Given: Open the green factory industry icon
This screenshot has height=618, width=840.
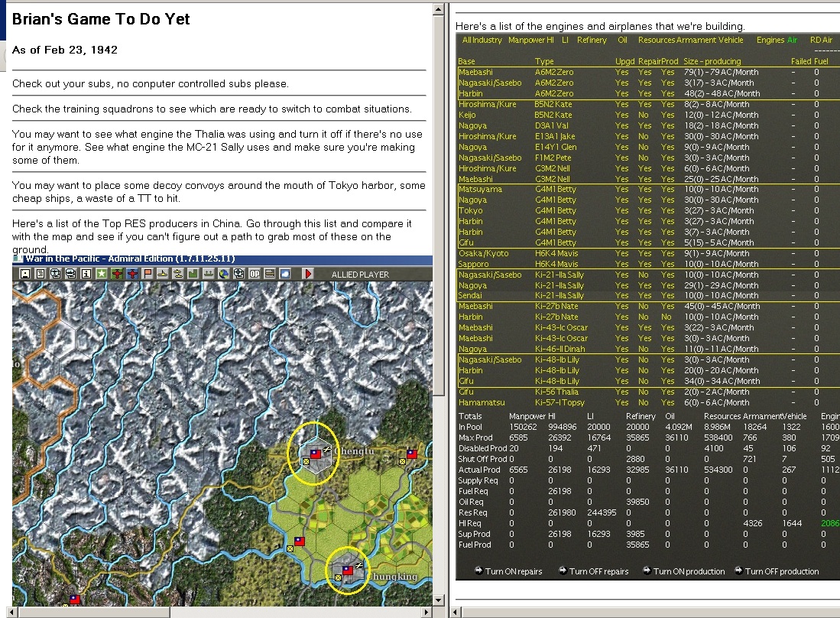Looking at the screenshot, I should (193, 274).
